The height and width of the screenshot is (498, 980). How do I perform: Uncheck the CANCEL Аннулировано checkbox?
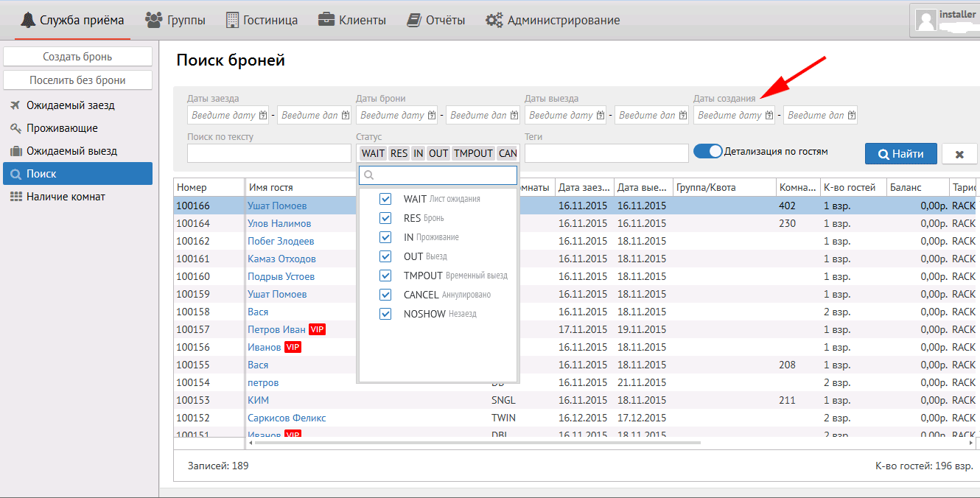pyautogui.click(x=385, y=295)
